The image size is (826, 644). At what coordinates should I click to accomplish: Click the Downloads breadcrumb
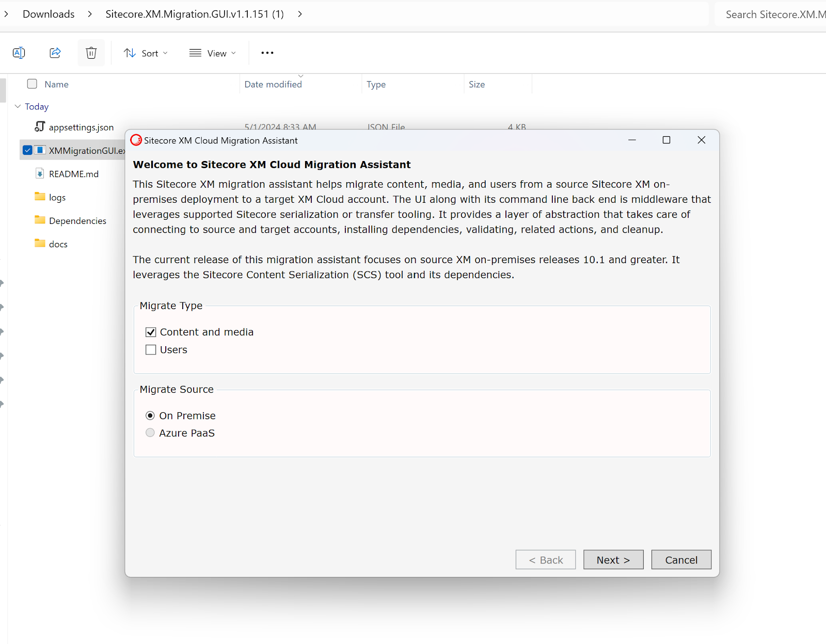49,14
